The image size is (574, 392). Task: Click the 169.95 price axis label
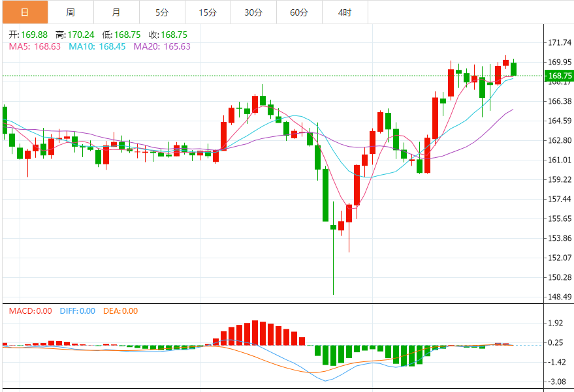click(x=560, y=62)
